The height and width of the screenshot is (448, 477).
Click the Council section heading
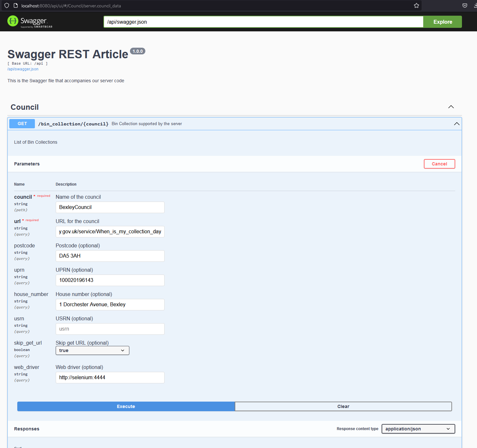pos(25,107)
